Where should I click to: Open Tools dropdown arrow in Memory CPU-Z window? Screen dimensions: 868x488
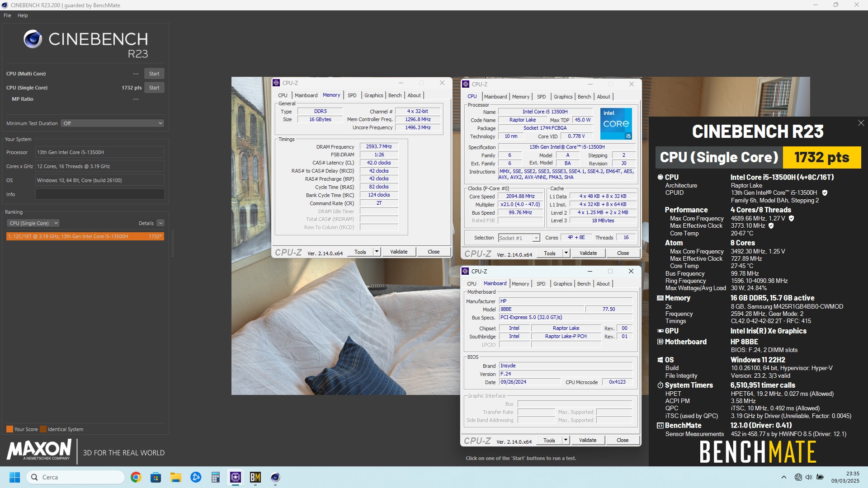point(377,252)
